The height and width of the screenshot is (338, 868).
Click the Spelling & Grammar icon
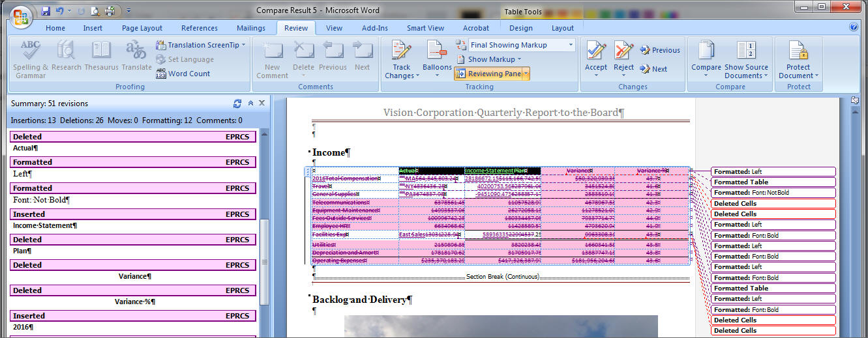click(31, 51)
